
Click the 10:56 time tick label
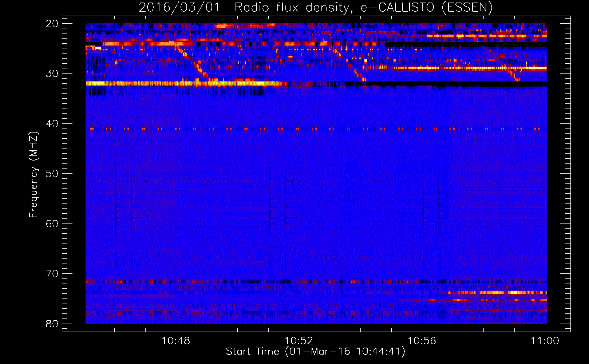point(422,341)
